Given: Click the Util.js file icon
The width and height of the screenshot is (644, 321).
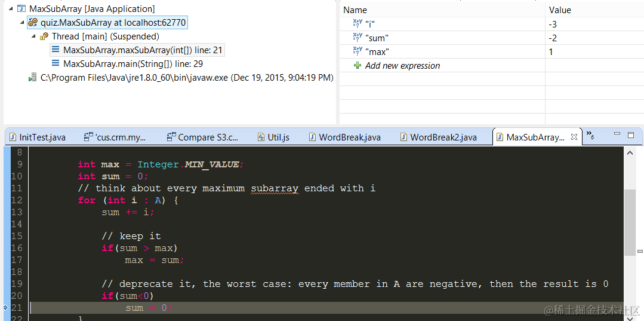Looking at the screenshot, I should (x=261, y=137).
